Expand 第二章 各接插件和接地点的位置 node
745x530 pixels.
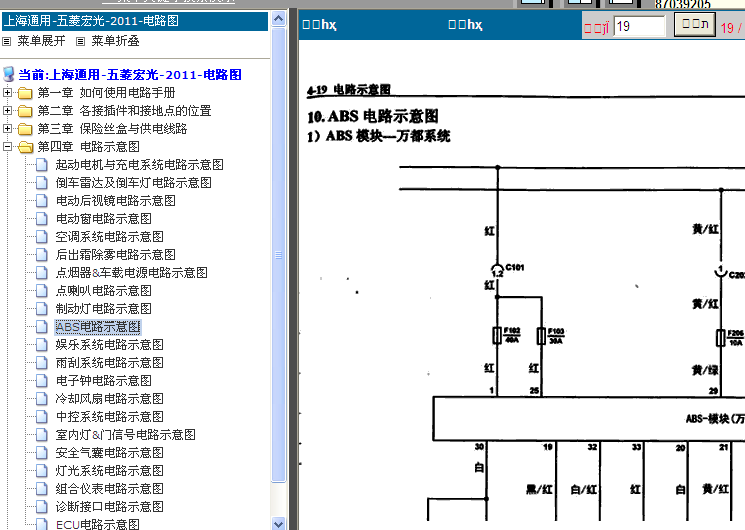pyautogui.click(x=8, y=110)
